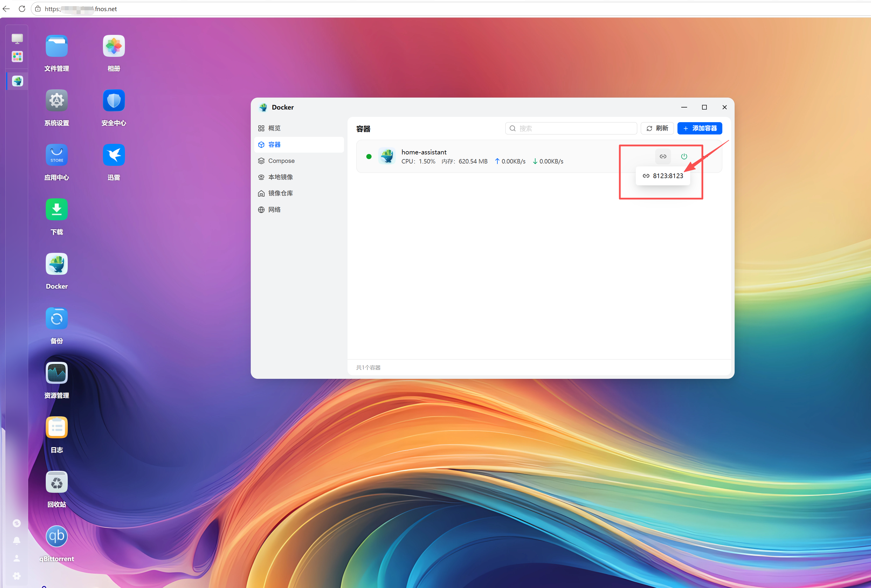Click the 添加容器 add container button

699,128
